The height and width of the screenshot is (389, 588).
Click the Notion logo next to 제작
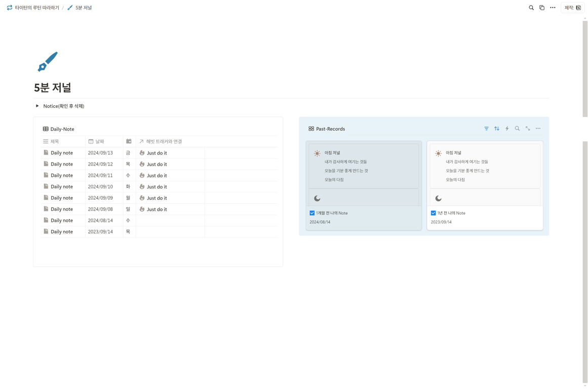pos(578,8)
